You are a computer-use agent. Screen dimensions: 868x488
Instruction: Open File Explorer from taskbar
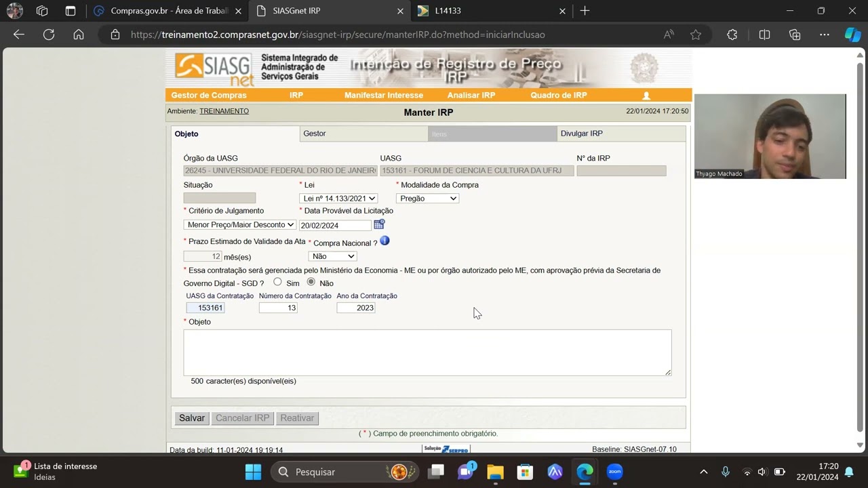(x=495, y=472)
